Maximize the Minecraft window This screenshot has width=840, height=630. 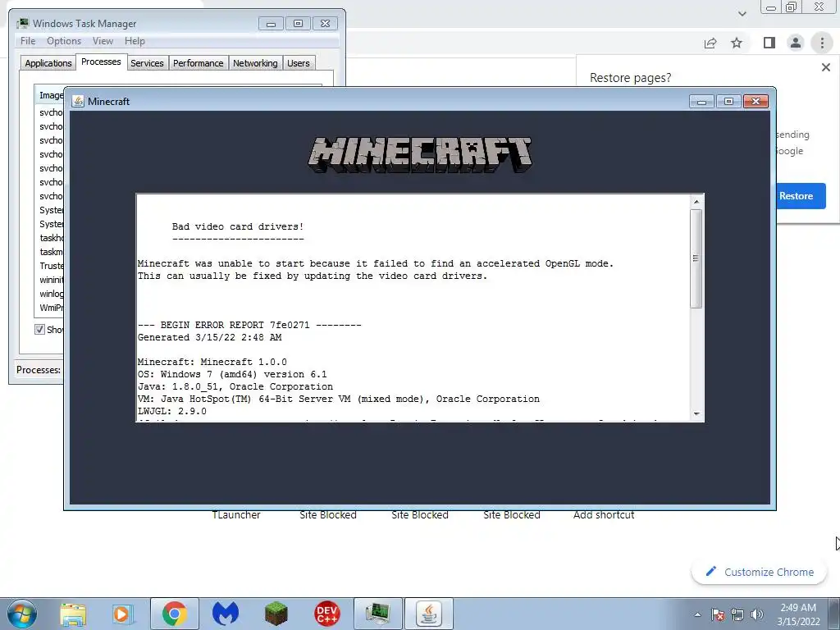coord(728,101)
